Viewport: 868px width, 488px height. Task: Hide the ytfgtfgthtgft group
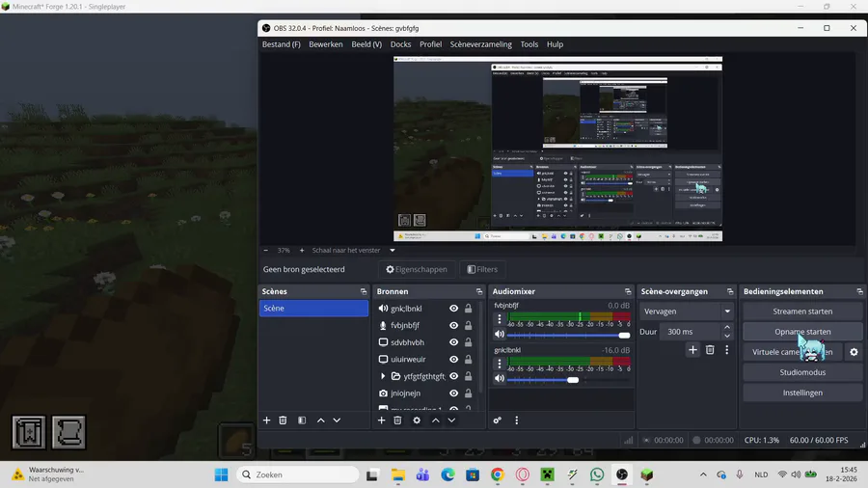(x=454, y=376)
